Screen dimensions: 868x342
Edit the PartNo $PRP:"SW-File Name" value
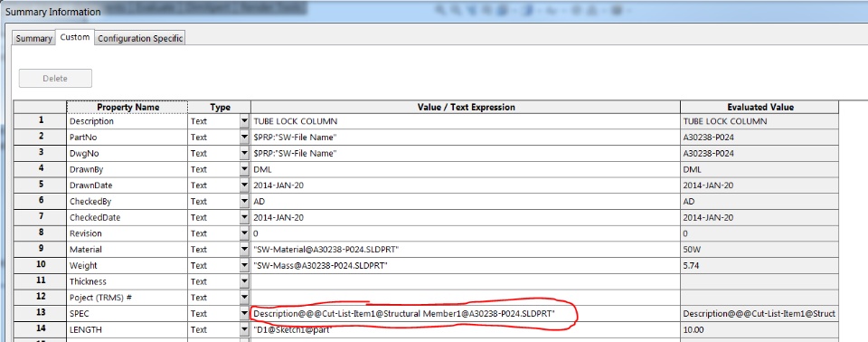466,137
